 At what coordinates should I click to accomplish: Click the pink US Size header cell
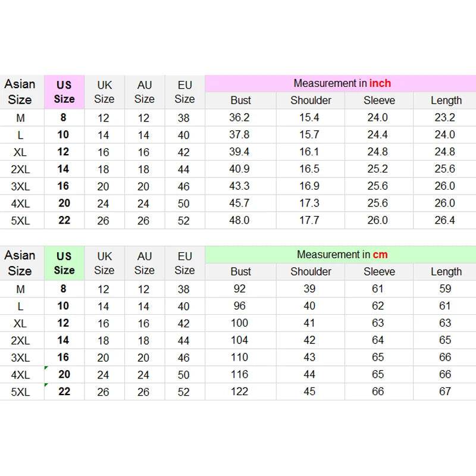click(x=64, y=92)
